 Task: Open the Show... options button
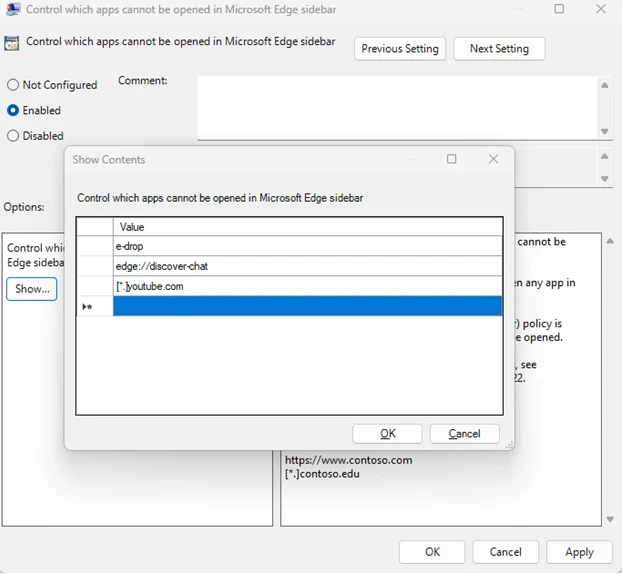(x=32, y=289)
